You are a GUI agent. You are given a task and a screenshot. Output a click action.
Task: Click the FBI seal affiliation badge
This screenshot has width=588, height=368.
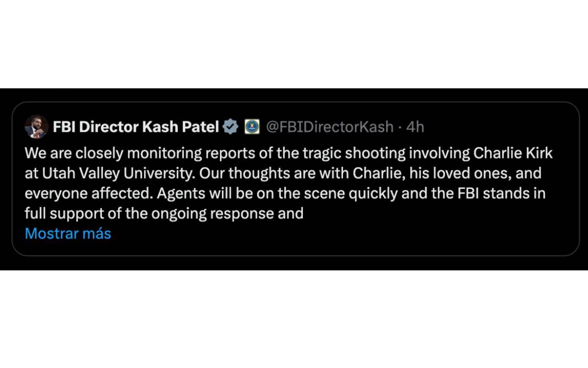click(x=252, y=126)
